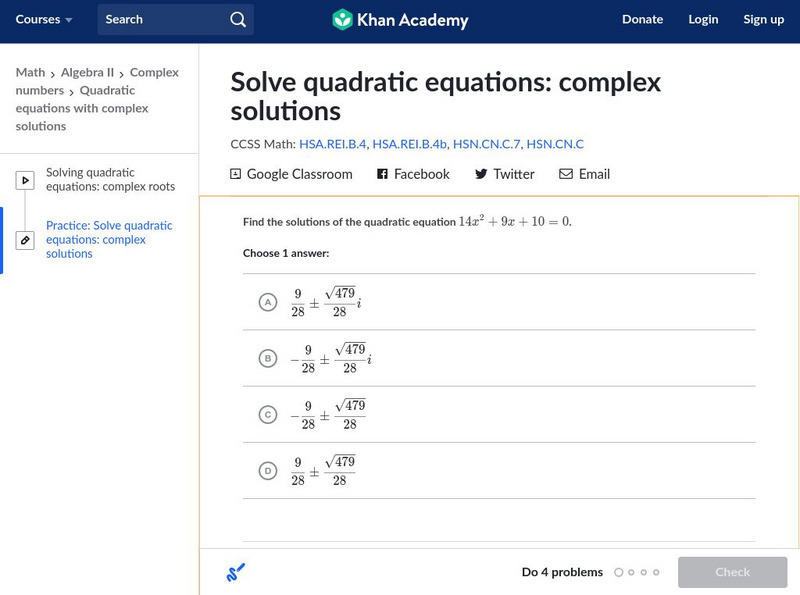800x595 pixels.
Task: Open Practice: Solve quadratic equations item
Action: click(109, 240)
